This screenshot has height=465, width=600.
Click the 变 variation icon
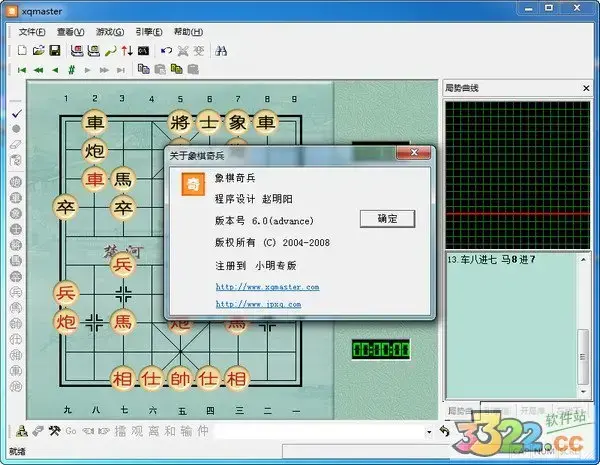point(199,51)
